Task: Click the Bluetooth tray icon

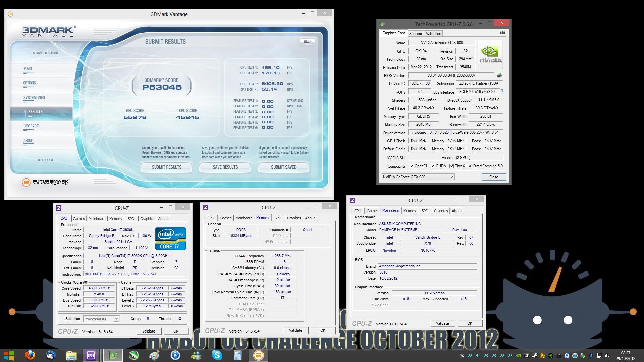Action: (591, 356)
